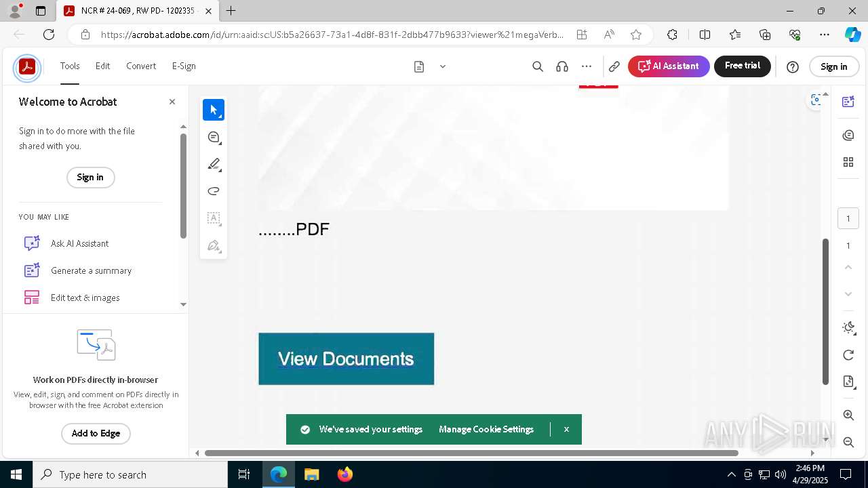Viewport: 868px width, 488px height.
Task: Show hidden system tray icons
Action: (731, 474)
